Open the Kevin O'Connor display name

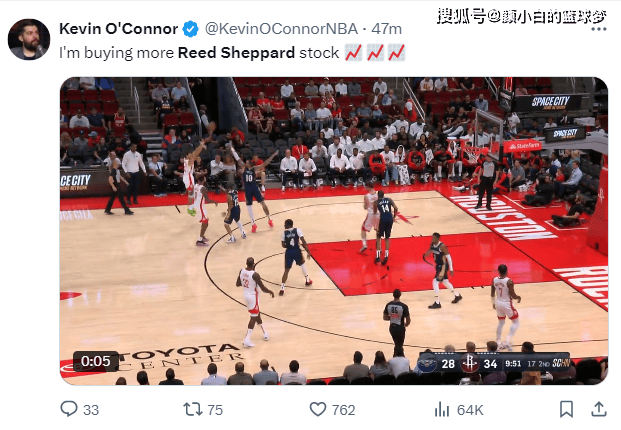(118, 29)
